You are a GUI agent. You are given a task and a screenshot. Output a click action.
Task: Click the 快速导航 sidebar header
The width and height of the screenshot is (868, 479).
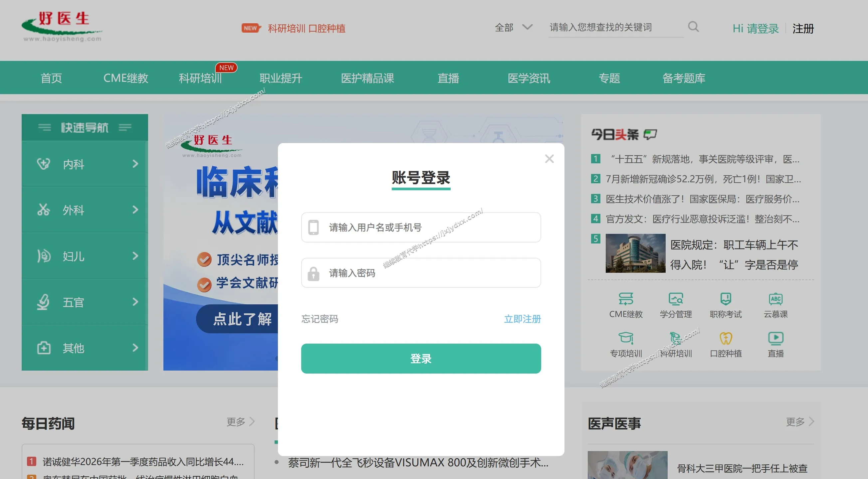click(x=85, y=127)
